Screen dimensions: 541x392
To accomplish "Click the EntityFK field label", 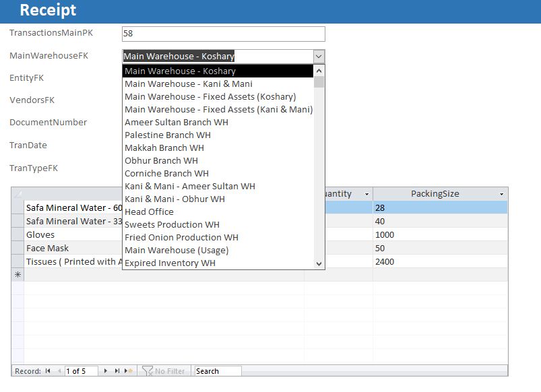I will pos(26,78).
